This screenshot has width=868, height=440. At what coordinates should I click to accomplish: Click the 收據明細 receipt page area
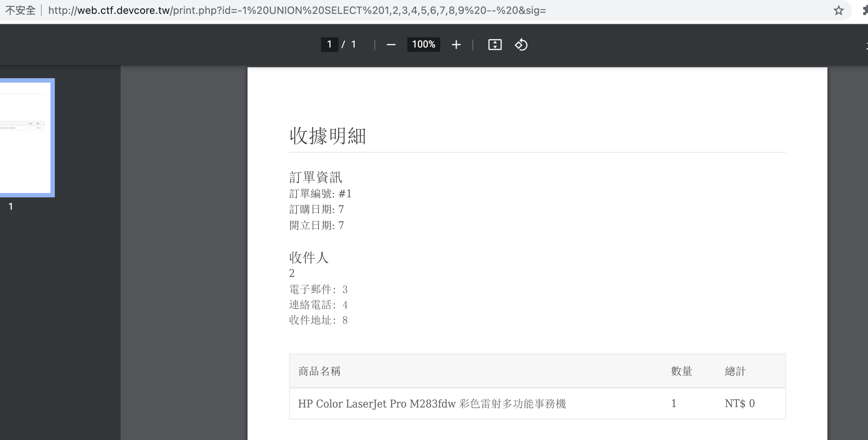(328, 137)
